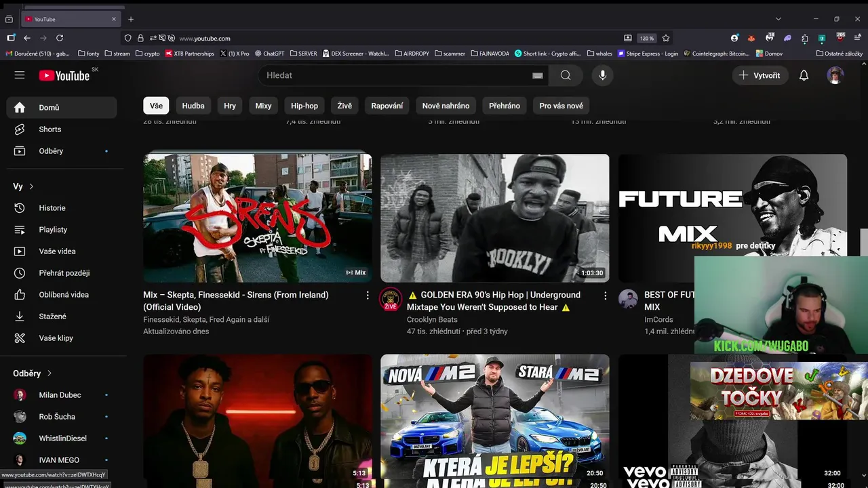This screenshot has height=488, width=868.
Task: Select the Pro vás nové filter chip
Action: pyautogui.click(x=561, y=106)
